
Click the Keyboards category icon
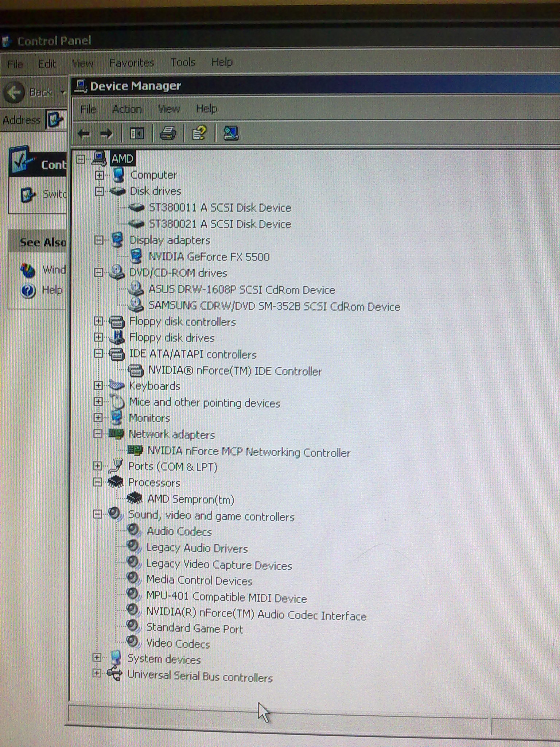coord(117,385)
